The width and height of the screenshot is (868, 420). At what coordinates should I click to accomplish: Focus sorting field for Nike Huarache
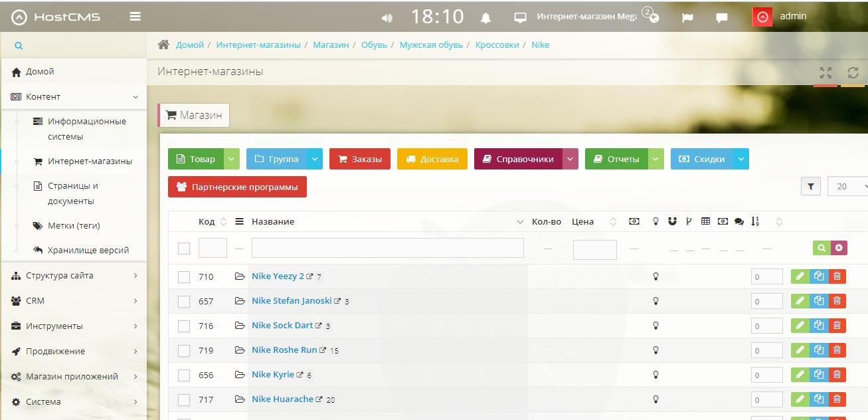point(767,399)
